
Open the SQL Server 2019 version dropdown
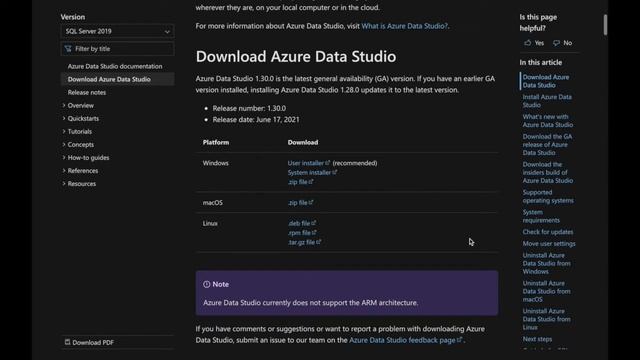tap(117, 31)
